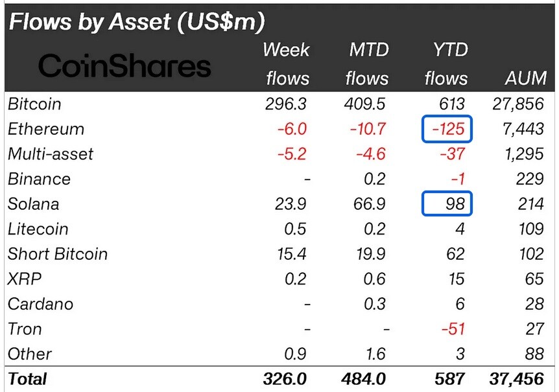Viewport: 559px width, 392px height.
Task: Select the XRP row label
Action: (25, 279)
